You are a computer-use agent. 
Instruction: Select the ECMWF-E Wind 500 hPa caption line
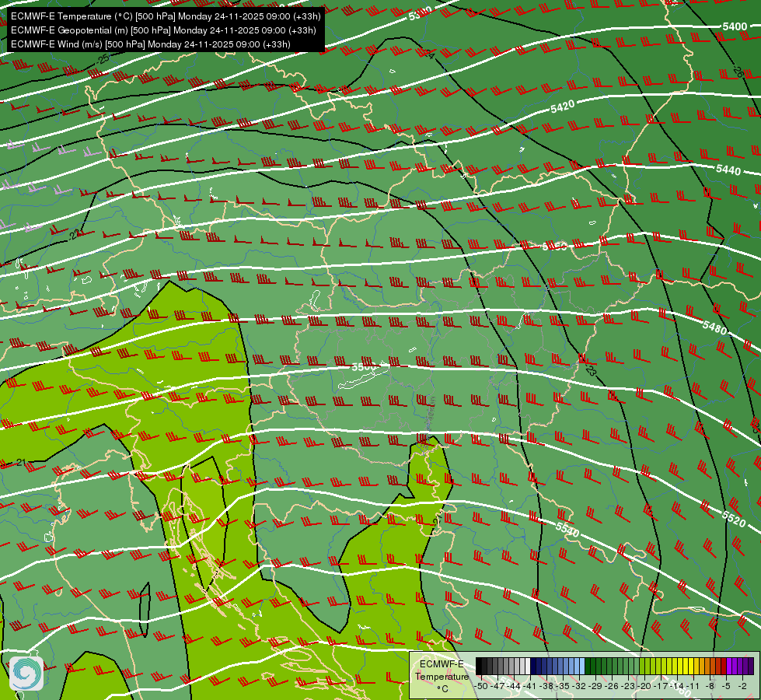[x=151, y=44]
